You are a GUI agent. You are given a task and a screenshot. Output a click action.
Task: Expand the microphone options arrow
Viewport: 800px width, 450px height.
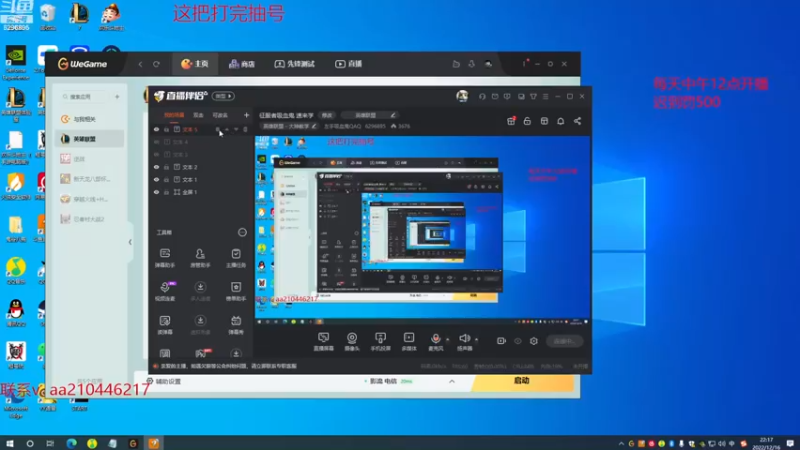point(448,339)
